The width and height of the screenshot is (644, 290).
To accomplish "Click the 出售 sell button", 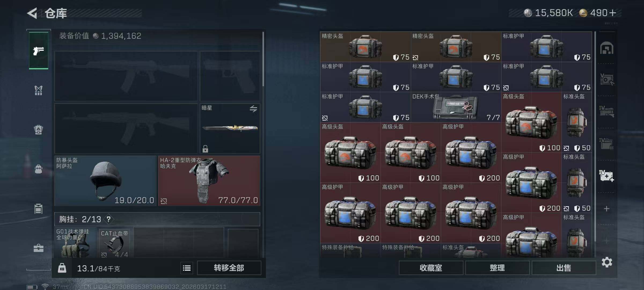I will 564,268.
